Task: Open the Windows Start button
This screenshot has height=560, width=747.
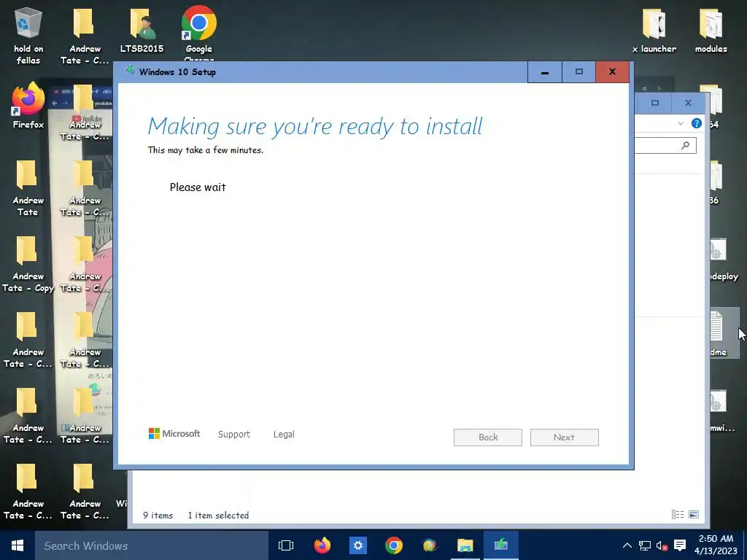Action: (18, 545)
